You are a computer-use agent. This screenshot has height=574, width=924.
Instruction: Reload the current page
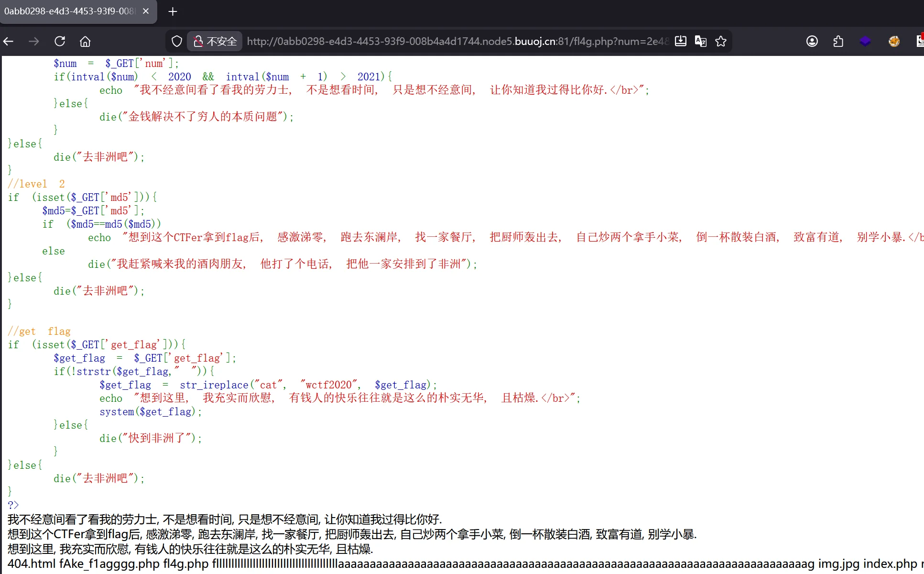pyautogui.click(x=60, y=42)
